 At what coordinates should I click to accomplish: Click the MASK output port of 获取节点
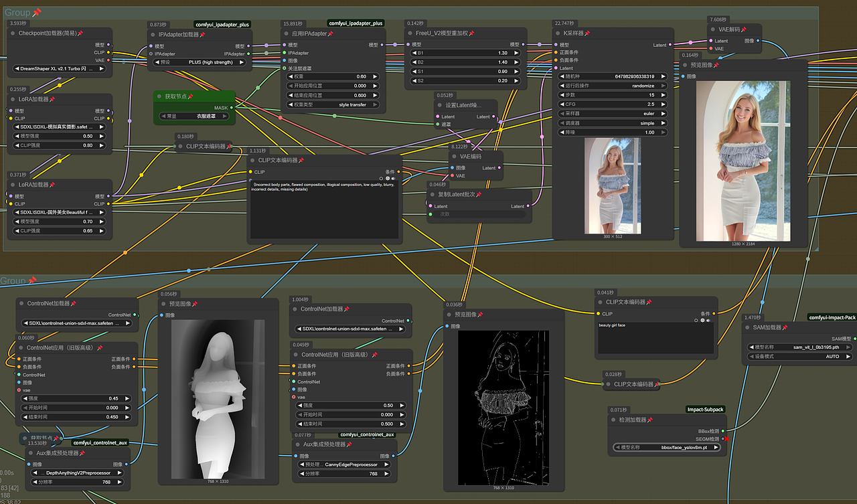(232, 107)
